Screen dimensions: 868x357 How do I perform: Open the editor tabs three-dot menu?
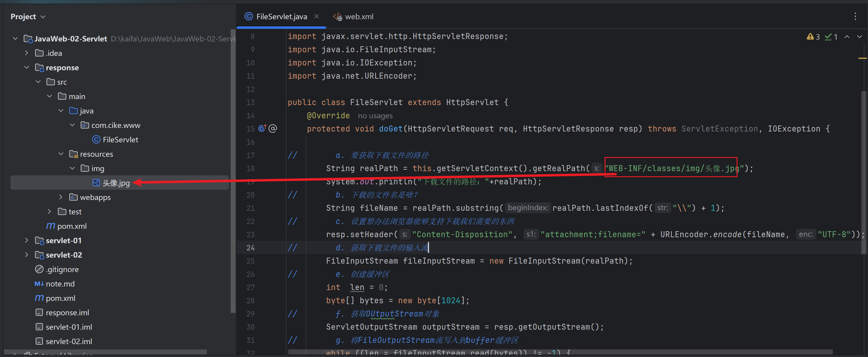[x=855, y=17]
